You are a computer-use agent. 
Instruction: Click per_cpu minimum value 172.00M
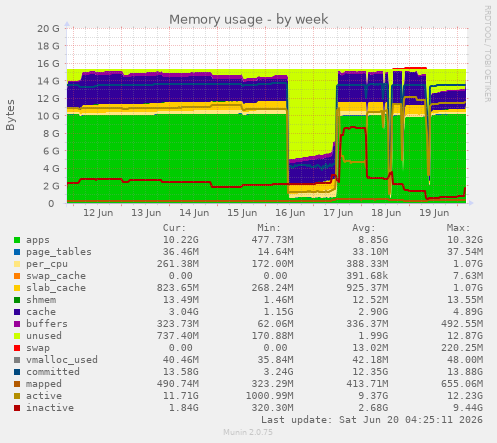272,264
